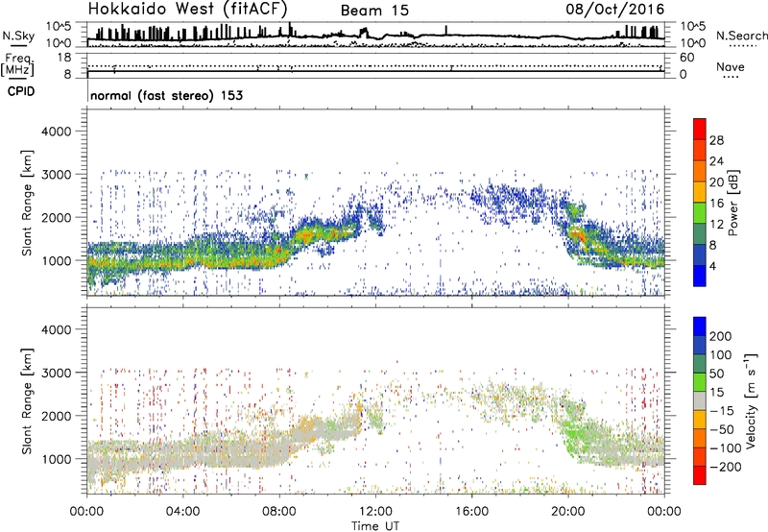Click the "18" frequency axis value
Screen dimensions: 768x532
(64, 58)
